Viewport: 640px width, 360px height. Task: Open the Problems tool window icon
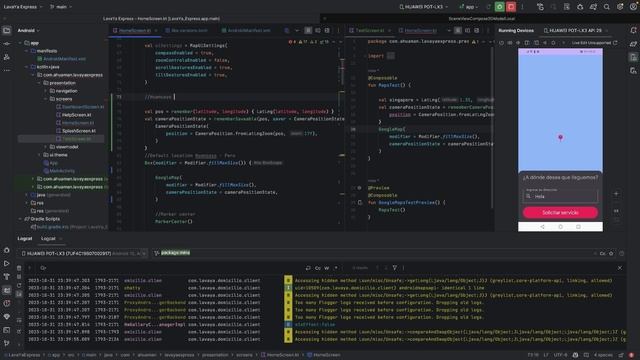(7, 303)
